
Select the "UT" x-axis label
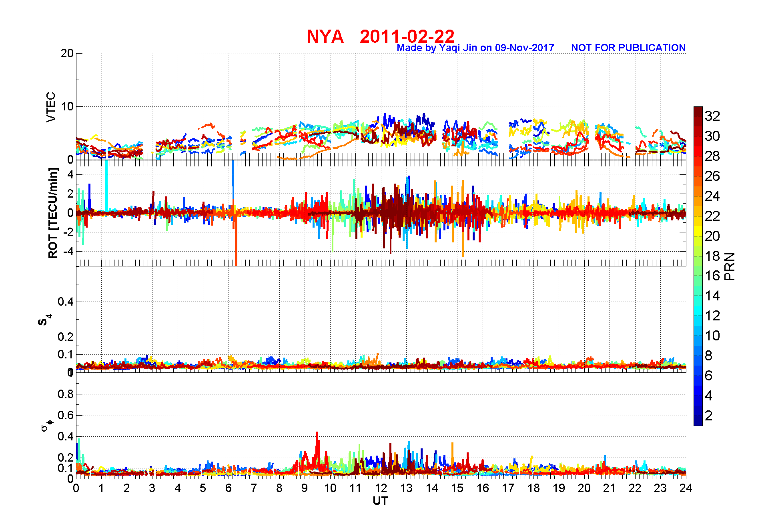coord(380,501)
